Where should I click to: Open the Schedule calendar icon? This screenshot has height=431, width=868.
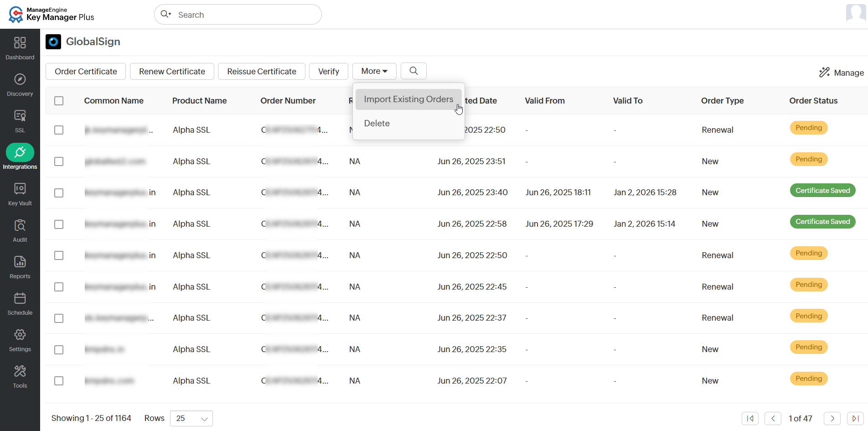click(20, 298)
